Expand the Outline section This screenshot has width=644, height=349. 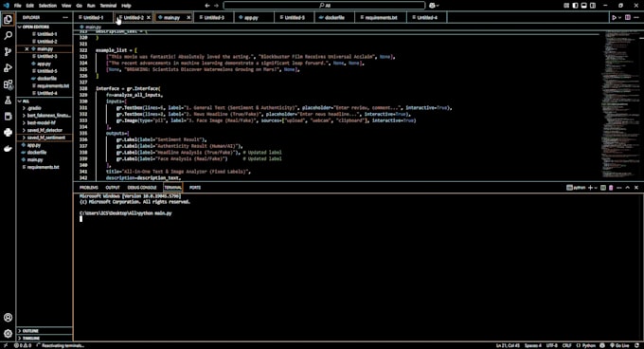tap(45, 331)
